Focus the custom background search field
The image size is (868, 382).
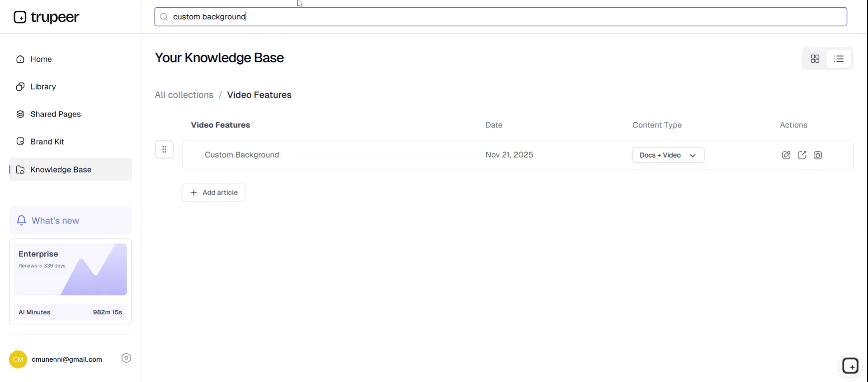(x=500, y=17)
